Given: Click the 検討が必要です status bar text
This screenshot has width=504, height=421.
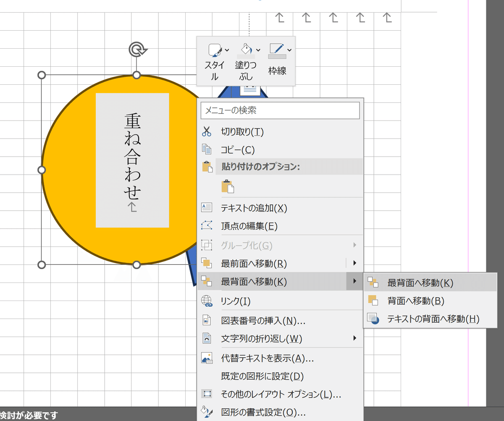Looking at the screenshot, I should click(x=29, y=416).
